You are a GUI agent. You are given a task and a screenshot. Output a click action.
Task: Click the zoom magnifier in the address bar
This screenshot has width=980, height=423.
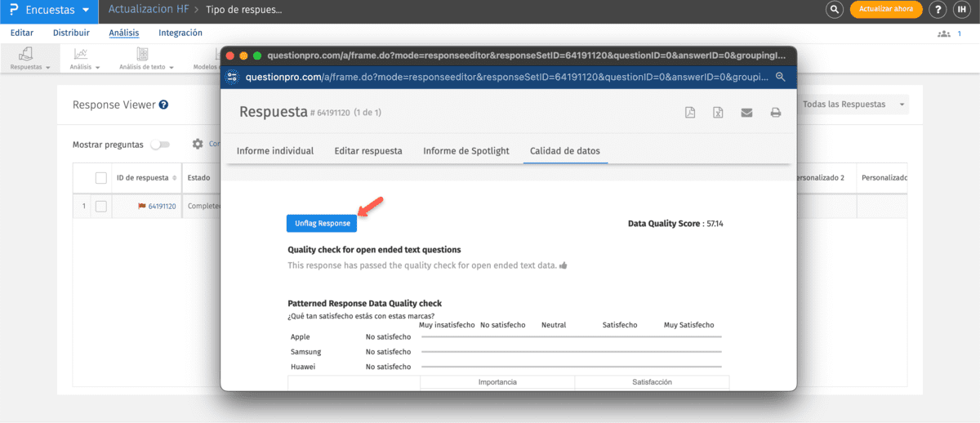[780, 77]
